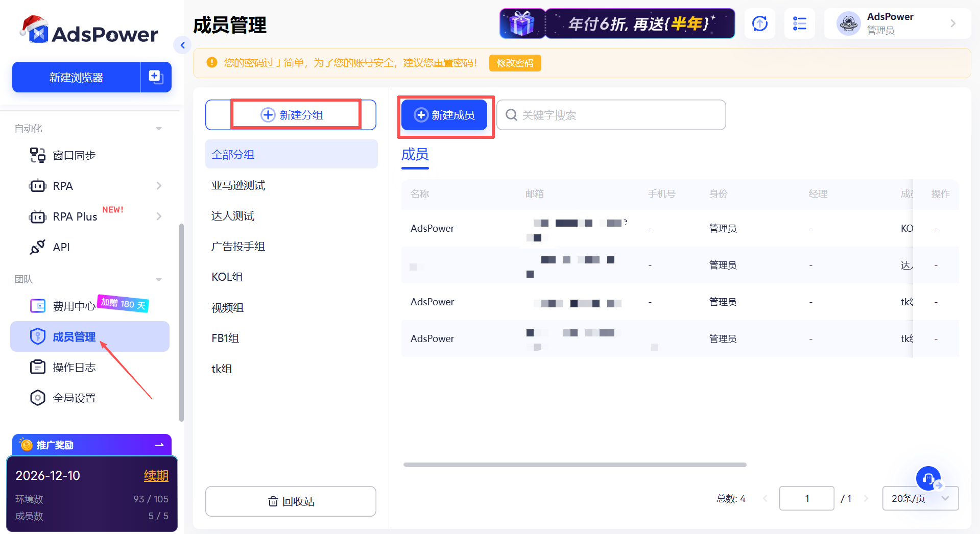Click the 修改密码 password change button
980x534 pixels.
[515, 63]
